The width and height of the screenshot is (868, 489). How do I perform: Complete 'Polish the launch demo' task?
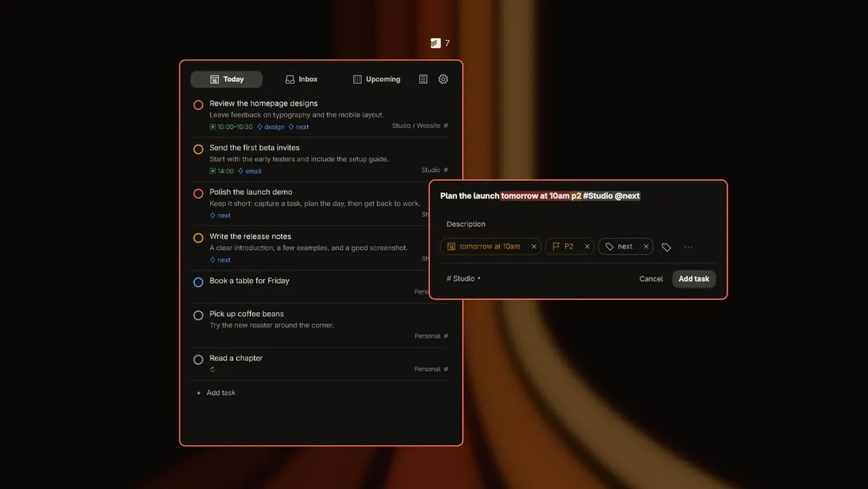tap(199, 193)
